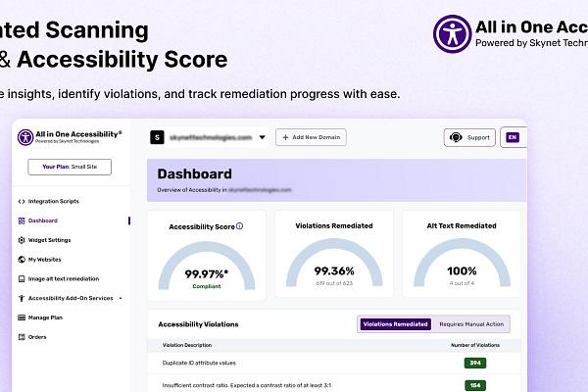Expand the Accessibility Add-On Services submenu arrow

pyautogui.click(x=121, y=298)
